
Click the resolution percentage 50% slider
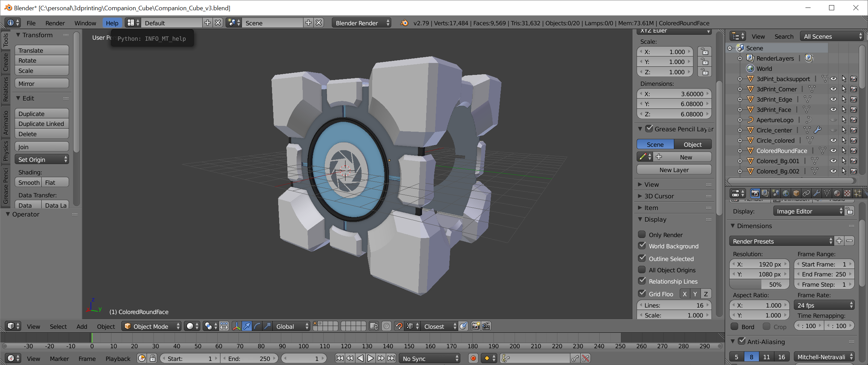tap(759, 284)
